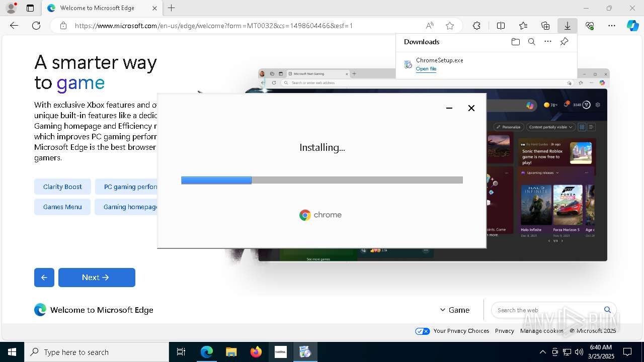The image size is (644, 362).
Task: Click the address bar URL
Action: (214, 26)
